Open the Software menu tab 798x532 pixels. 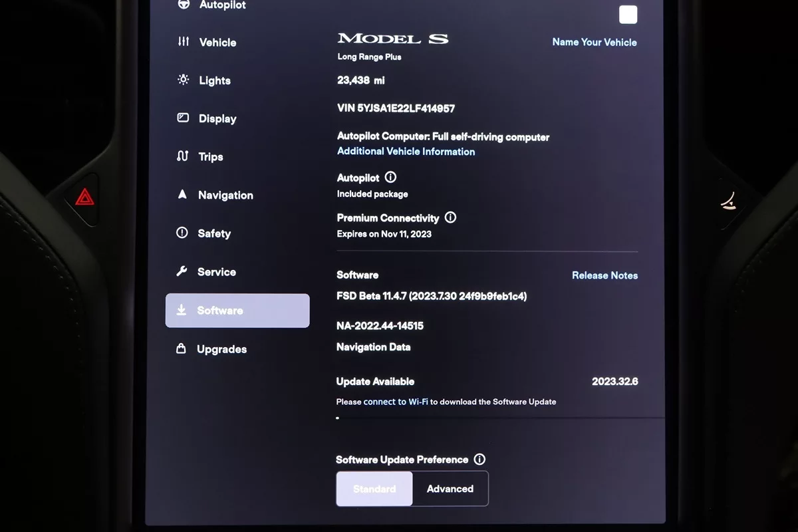click(x=237, y=311)
